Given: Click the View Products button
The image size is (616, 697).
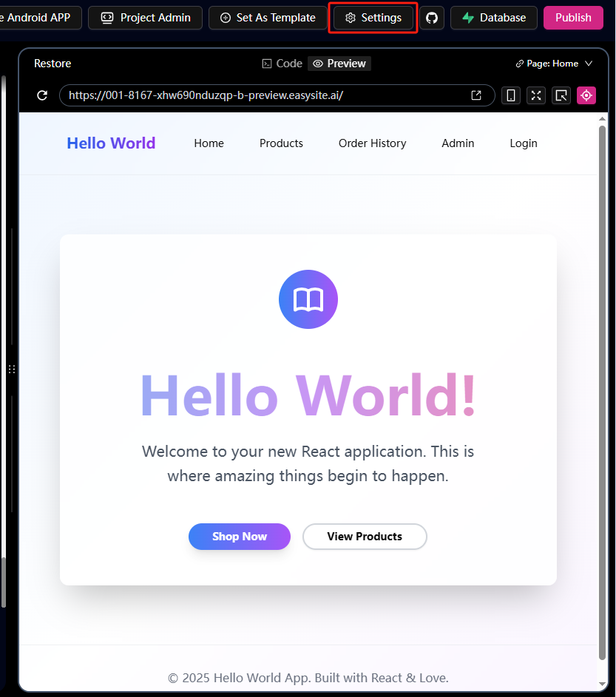Looking at the screenshot, I should click(365, 537).
